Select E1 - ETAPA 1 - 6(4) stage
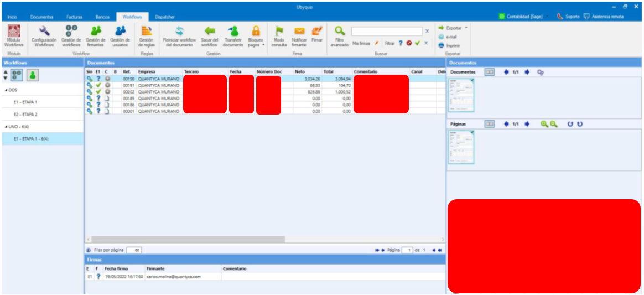 click(x=42, y=139)
